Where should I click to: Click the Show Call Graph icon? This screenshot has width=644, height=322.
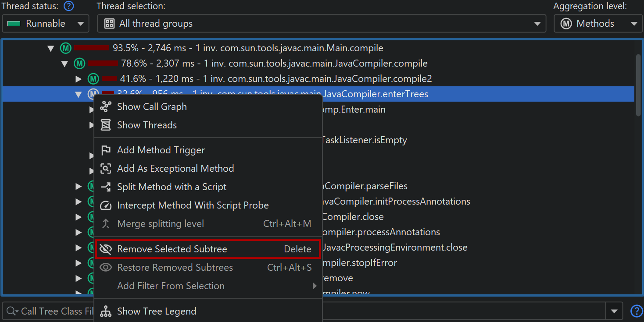[x=106, y=106]
